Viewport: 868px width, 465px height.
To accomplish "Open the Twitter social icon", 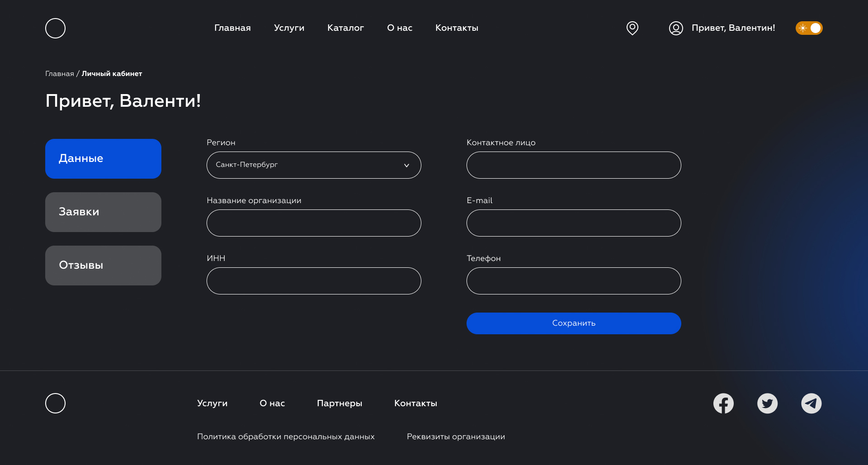I will pos(767,403).
